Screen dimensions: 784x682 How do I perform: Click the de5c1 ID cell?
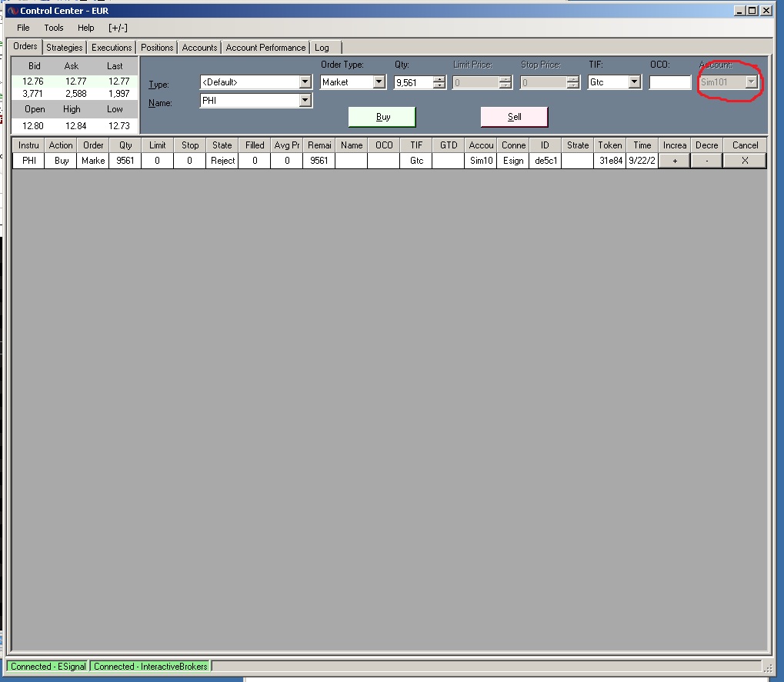pos(545,161)
